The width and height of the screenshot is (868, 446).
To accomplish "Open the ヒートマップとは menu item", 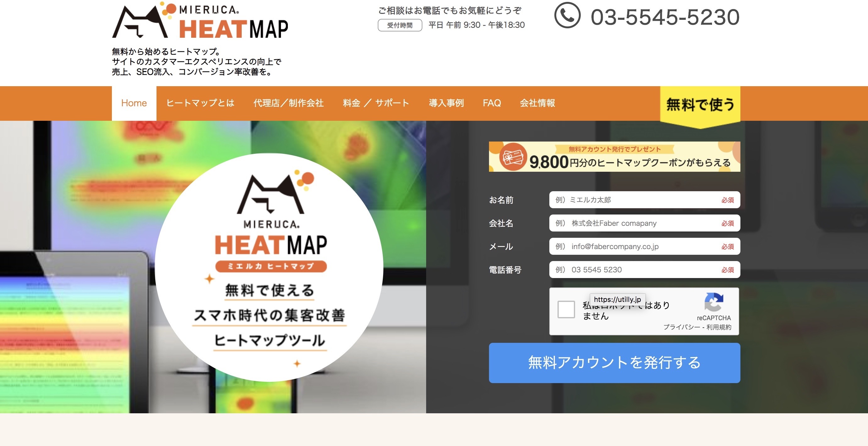I will point(200,103).
